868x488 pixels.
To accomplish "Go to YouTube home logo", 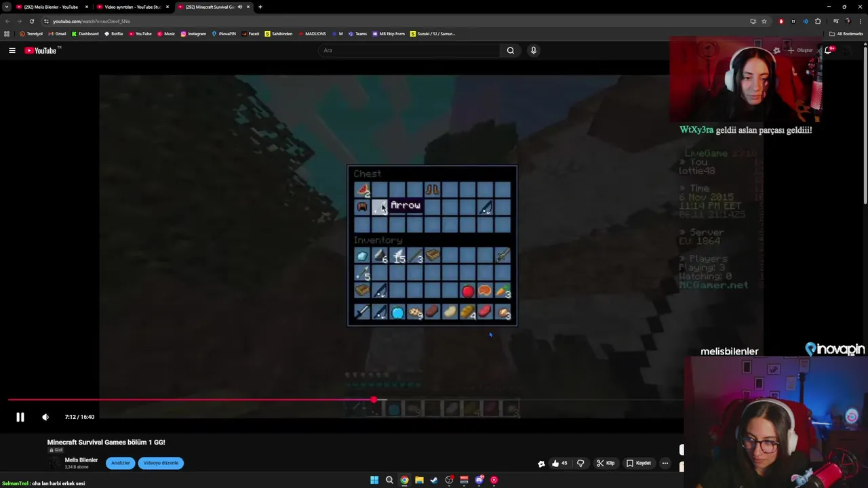I will [x=42, y=50].
